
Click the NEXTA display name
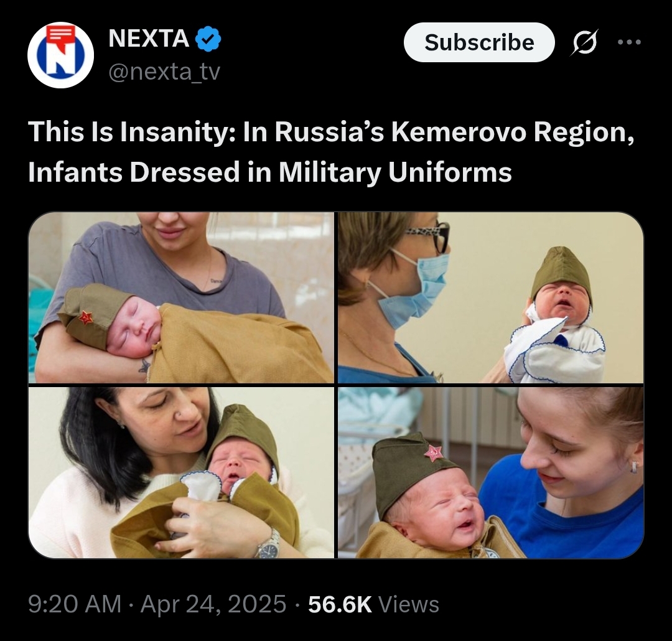(x=149, y=39)
